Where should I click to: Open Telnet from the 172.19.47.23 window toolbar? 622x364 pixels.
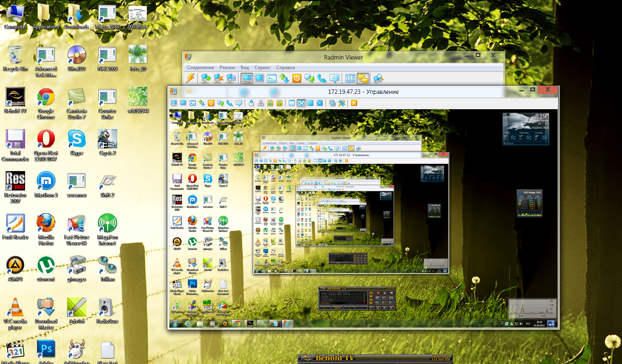tap(193, 103)
